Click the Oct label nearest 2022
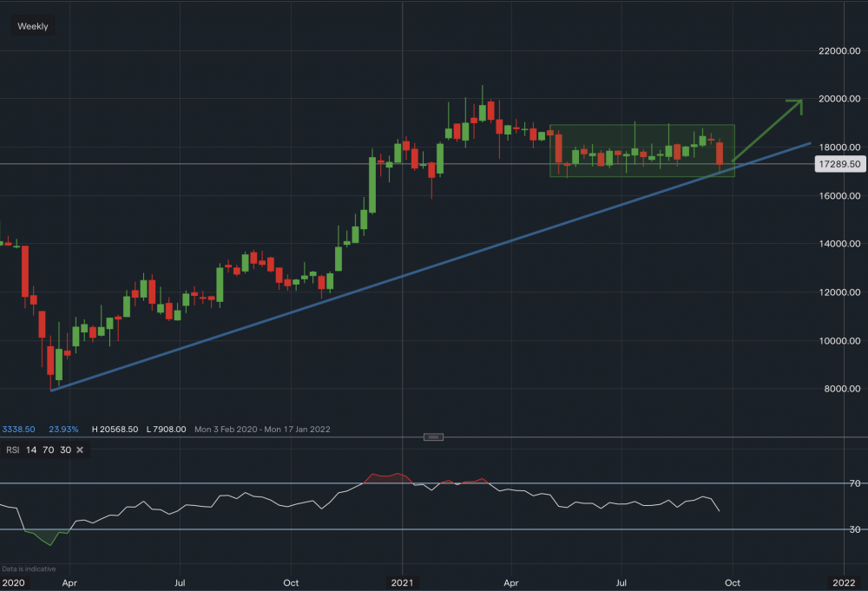This screenshot has width=868, height=591. tap(732, 583)
